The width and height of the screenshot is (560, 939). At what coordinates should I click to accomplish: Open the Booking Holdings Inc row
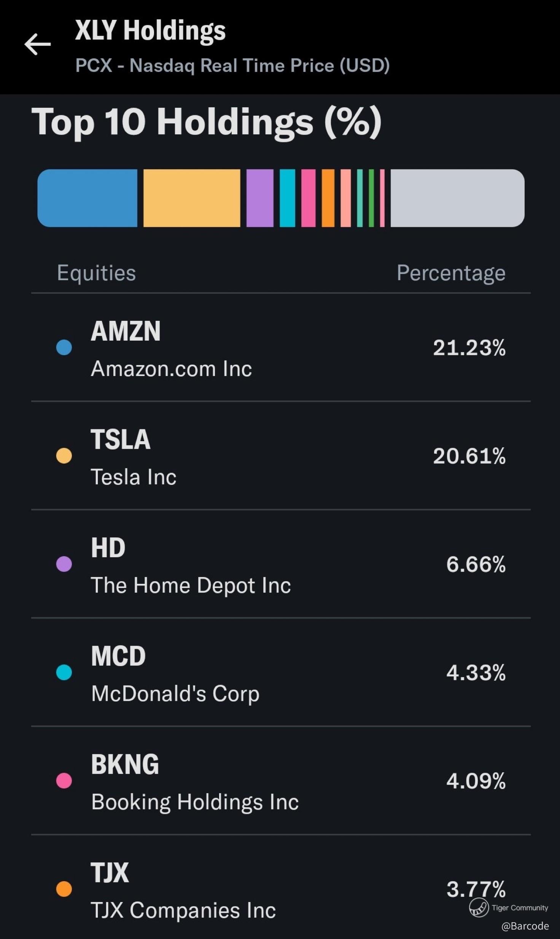(x=195, y=802)
